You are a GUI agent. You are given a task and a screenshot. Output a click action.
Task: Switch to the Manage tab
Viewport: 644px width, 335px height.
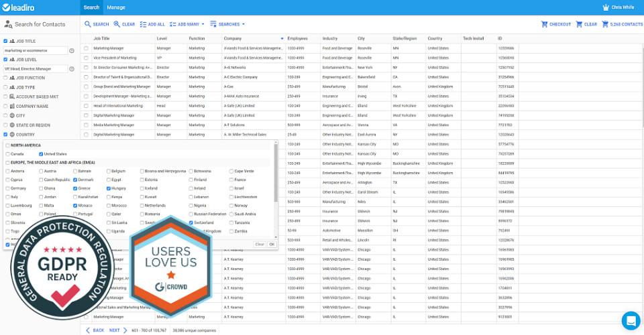(116, 7)
